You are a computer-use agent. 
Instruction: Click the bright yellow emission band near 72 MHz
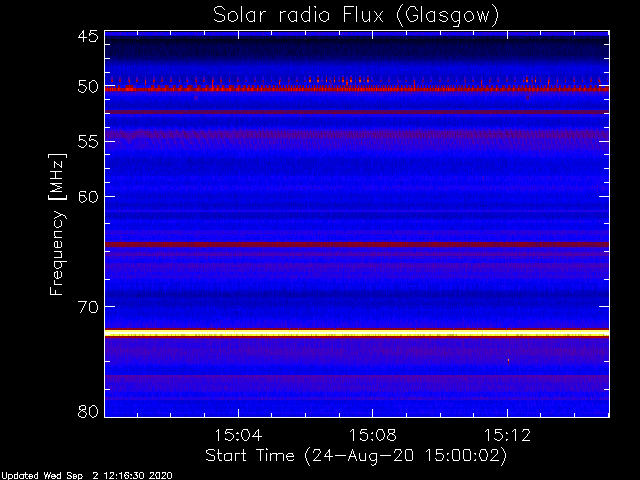(x=357, y=333)
